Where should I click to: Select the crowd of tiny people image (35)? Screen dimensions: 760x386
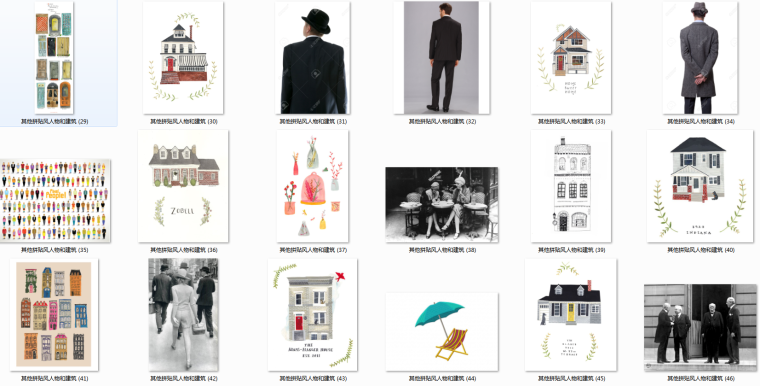tap(55, 200)
